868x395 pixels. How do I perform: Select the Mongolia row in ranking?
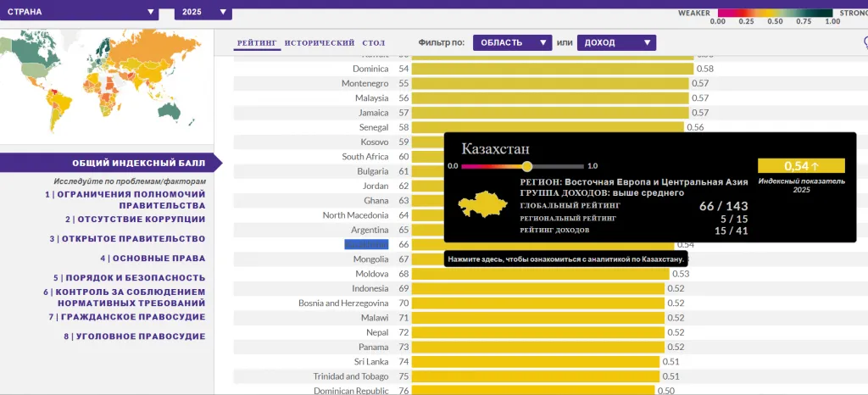point(370,259)
